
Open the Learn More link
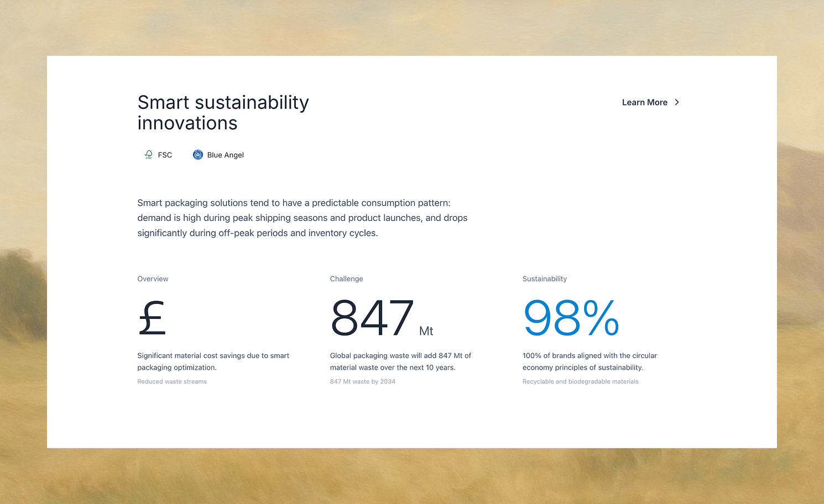coord(644,102)
